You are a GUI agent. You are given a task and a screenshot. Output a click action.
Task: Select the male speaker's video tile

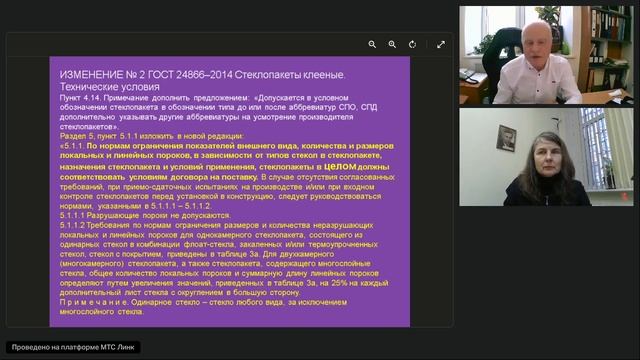[547, 55]
